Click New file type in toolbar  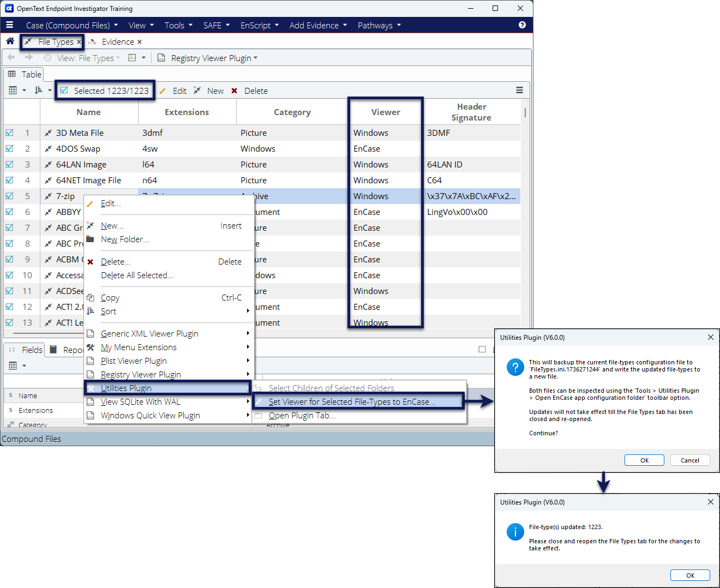[197, 91]
